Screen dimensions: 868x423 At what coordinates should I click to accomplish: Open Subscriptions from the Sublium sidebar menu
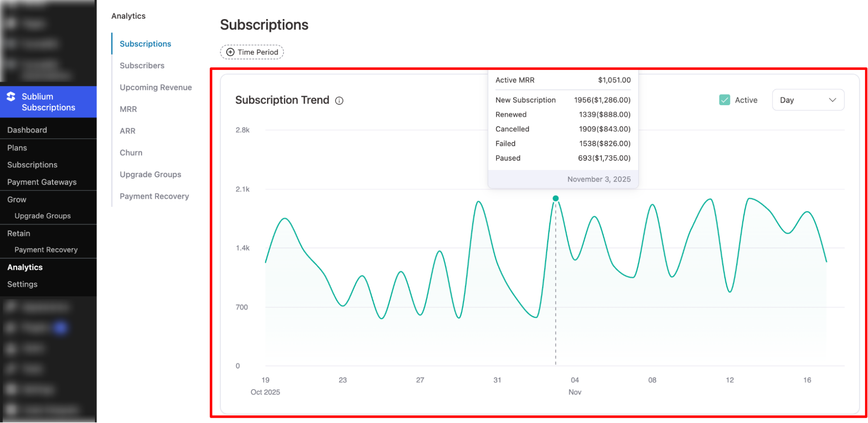coord(32,165)
